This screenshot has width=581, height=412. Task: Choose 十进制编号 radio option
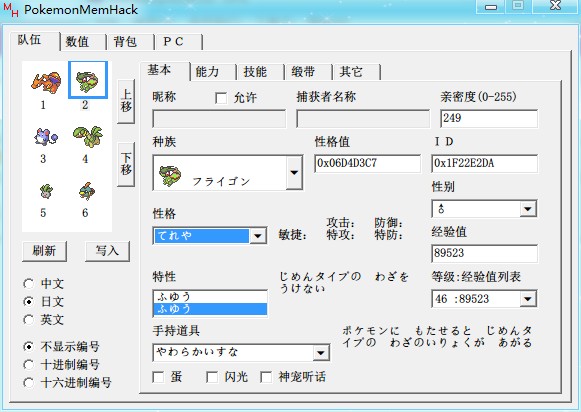click(x=29, y=365)
